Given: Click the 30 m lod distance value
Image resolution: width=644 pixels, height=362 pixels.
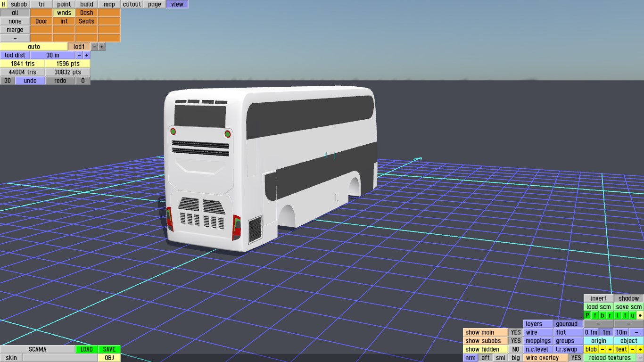Looking at the screenshot, I should 53,55.
